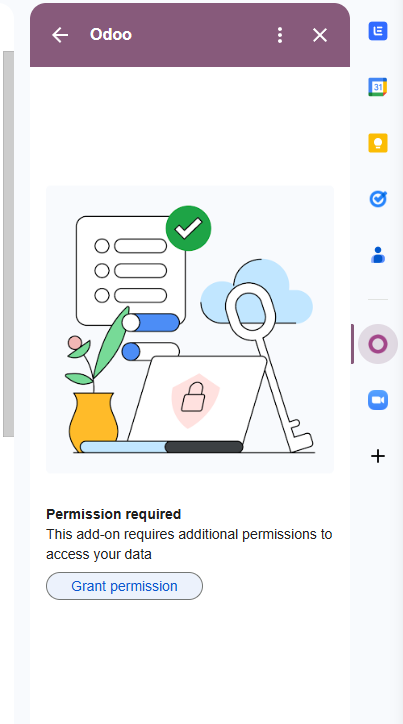Open Google Tasks checkmark icon
The width and height of the screenshot is (403, 724).
click(378, 199)
